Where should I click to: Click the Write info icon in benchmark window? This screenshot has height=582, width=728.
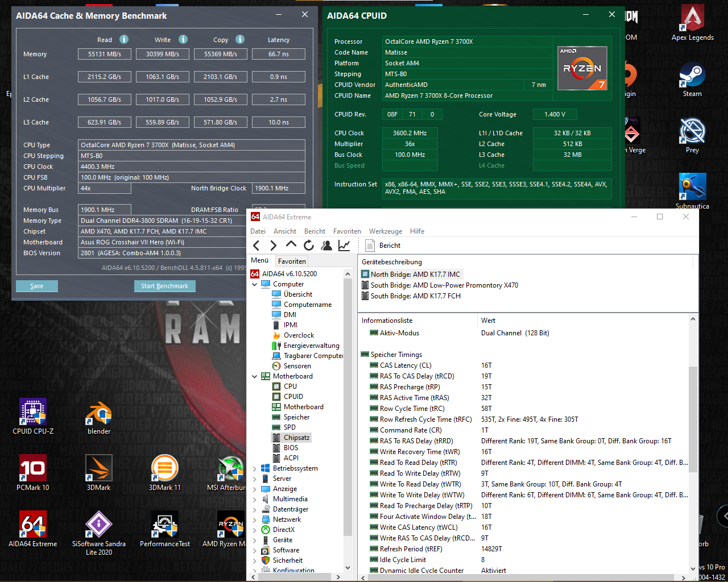(x=183, y=39)
